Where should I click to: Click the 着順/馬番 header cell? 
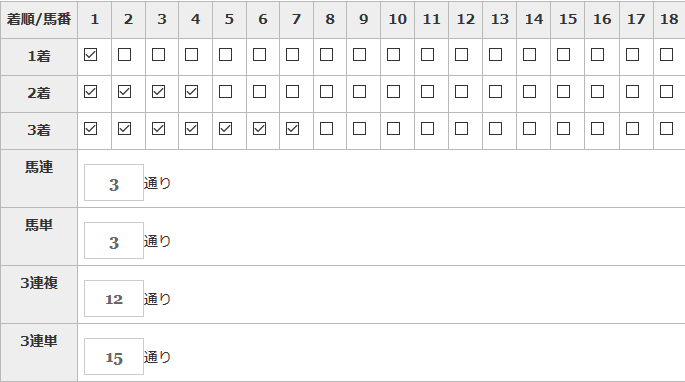[39, 20]
